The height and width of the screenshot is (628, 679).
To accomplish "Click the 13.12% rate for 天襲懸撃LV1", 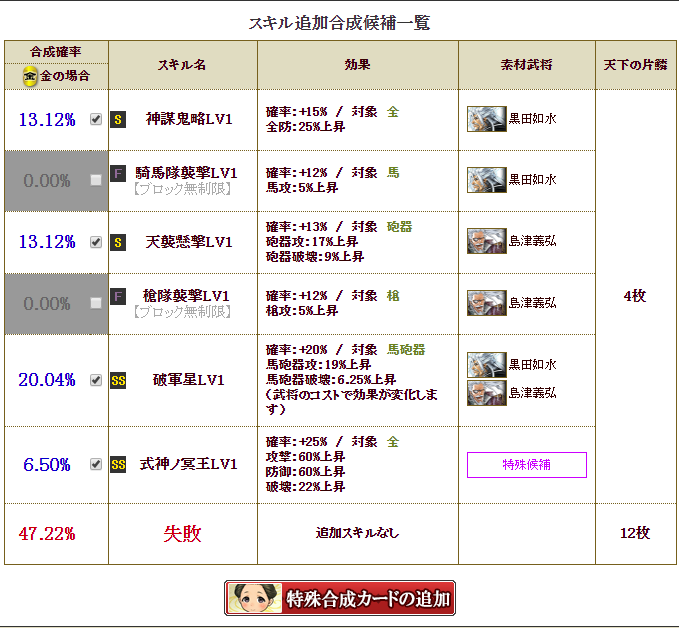I will [x=47, y=242].
